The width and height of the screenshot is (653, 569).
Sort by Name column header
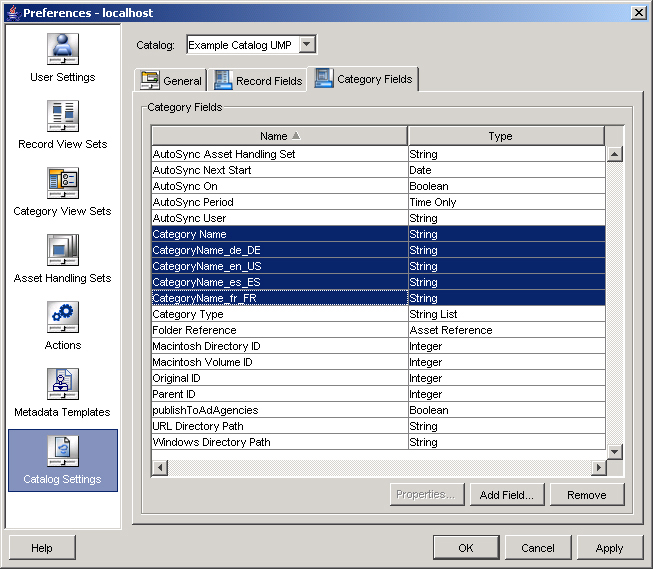pyautogui.click(x=279, y=136)
